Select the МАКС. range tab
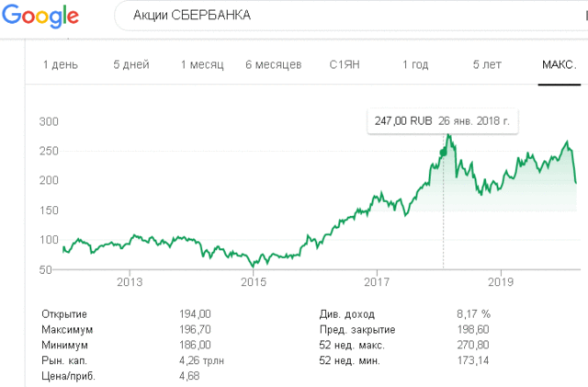The height and width of the screenshot is (387, 588). pyautogui.click(x=559, y=64)
